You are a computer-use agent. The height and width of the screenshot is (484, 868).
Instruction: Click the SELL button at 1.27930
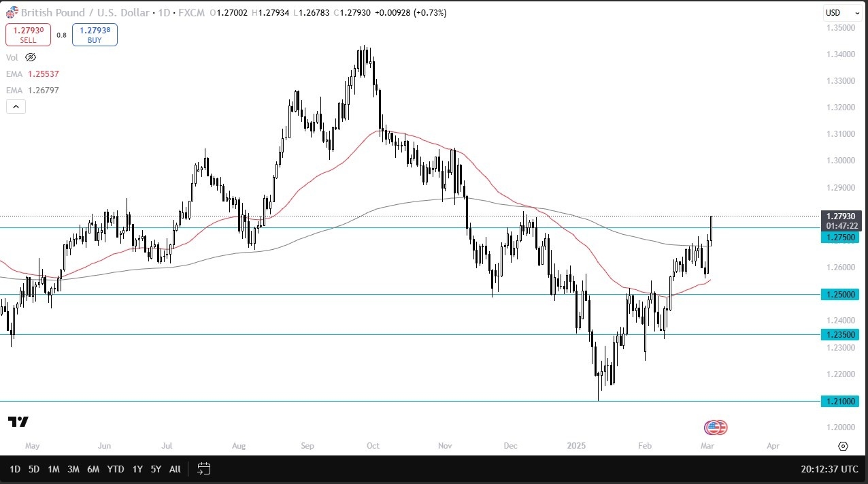pos(28,35)
